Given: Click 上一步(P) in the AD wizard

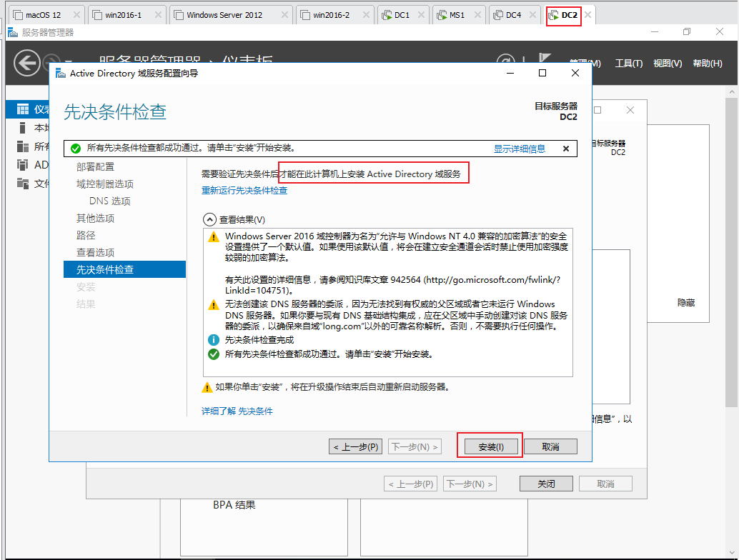Looking at the screenshot, I should [x=356, y=446].
